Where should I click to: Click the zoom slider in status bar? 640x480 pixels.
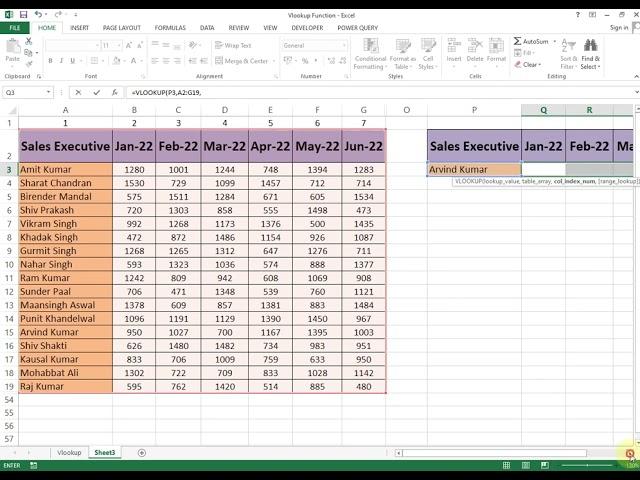point(587,465)
